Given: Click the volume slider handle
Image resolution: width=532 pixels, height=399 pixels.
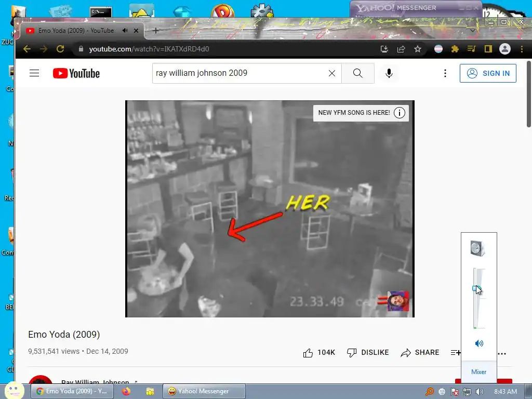Looking at the screenshot, I should (x=476, y=289).
